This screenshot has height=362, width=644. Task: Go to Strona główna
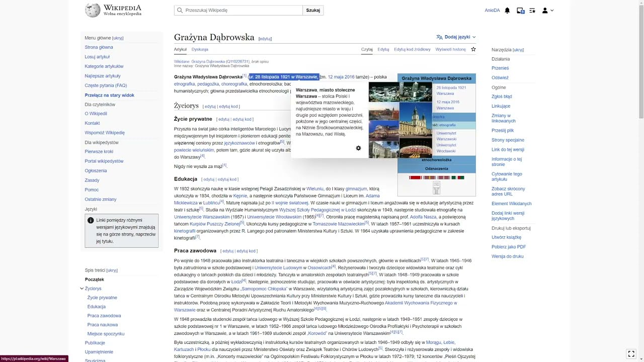99,47
